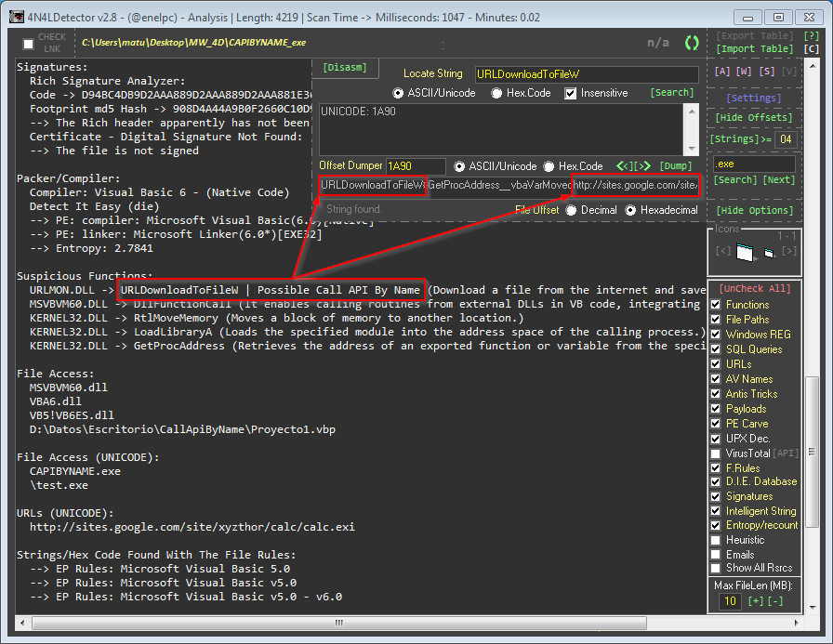Click the Import Table button
833x644 pixels.
click(753, 49)
